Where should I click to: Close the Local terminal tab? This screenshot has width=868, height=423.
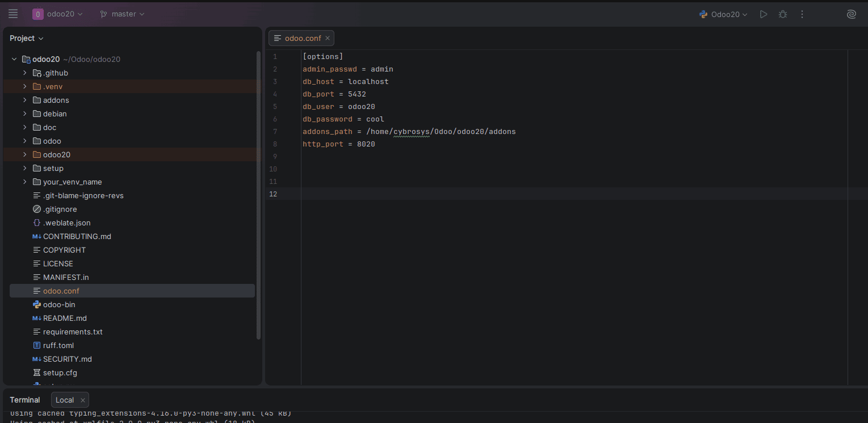tap(82, 400)
